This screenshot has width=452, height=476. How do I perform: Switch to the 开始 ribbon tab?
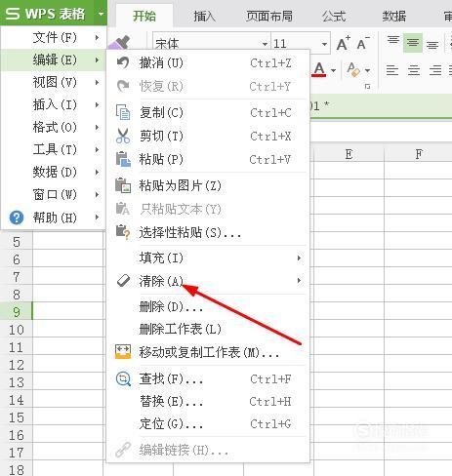pyautogui.click(x=144, y=16)
